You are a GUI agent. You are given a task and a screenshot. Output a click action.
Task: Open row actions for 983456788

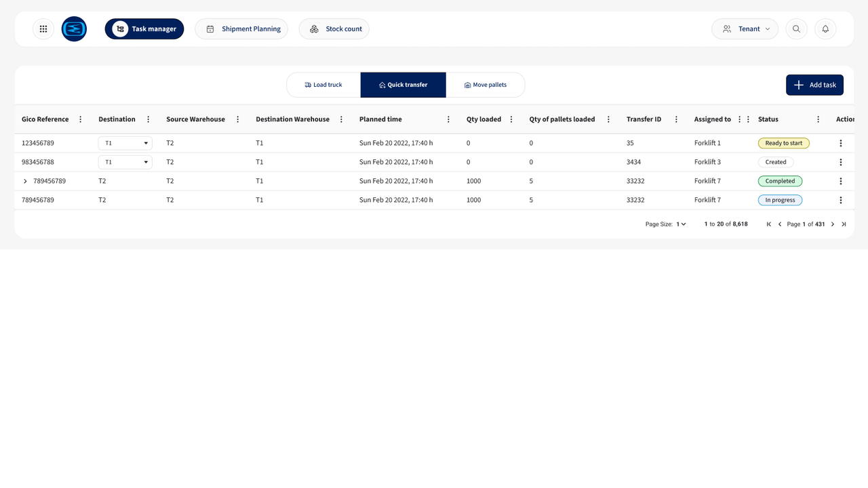(x=841, y=162)
